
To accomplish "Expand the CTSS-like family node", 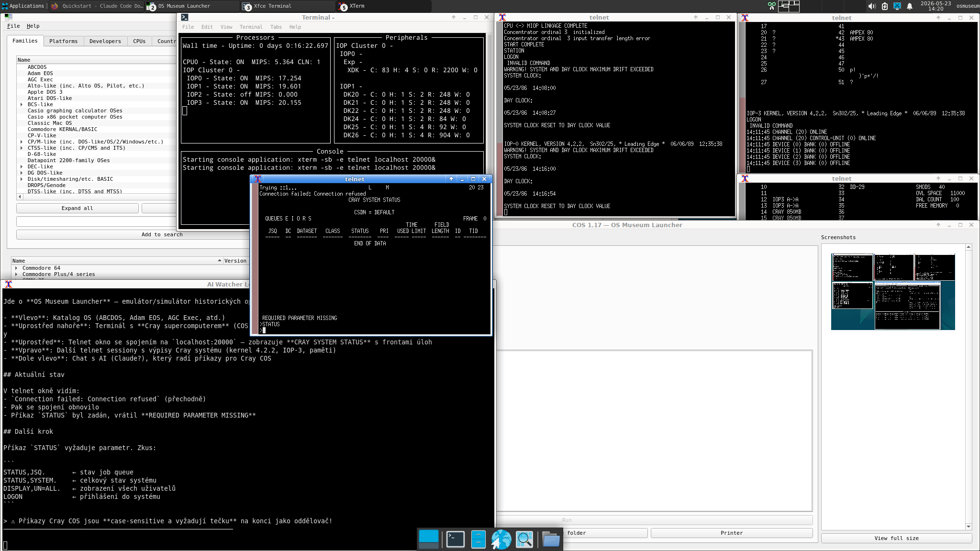I will [22, 148].
